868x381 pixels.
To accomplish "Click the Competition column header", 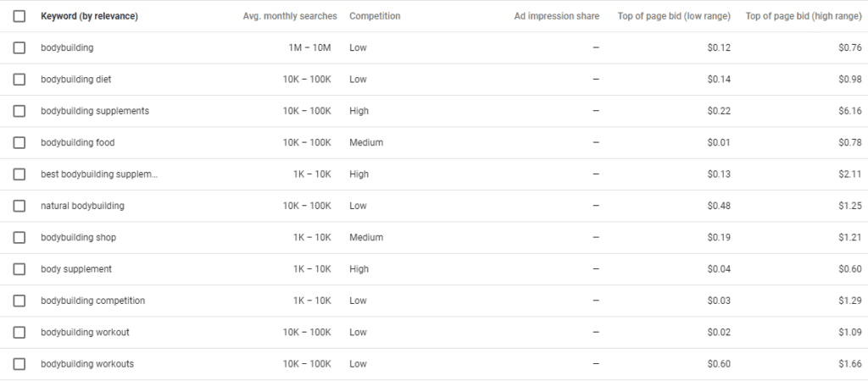I will (375, 16).
